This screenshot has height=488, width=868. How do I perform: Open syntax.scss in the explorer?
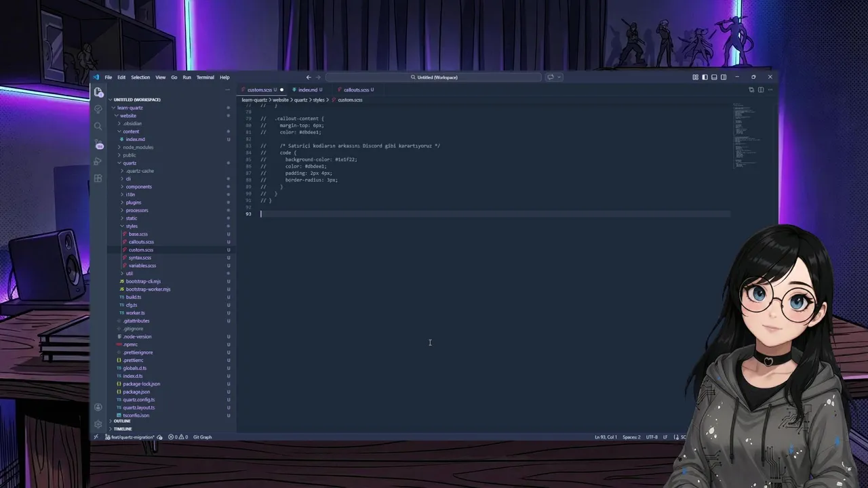140,258
